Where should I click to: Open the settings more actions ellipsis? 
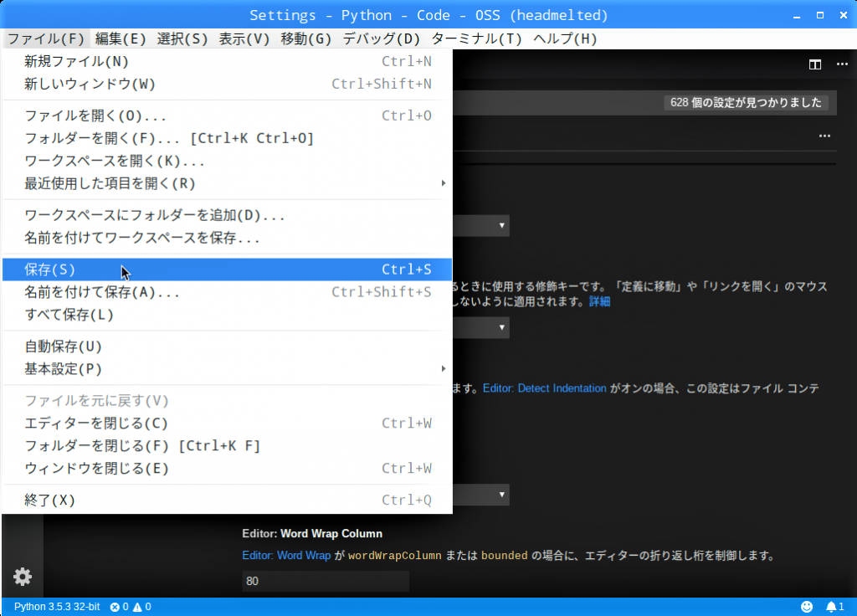824,136
